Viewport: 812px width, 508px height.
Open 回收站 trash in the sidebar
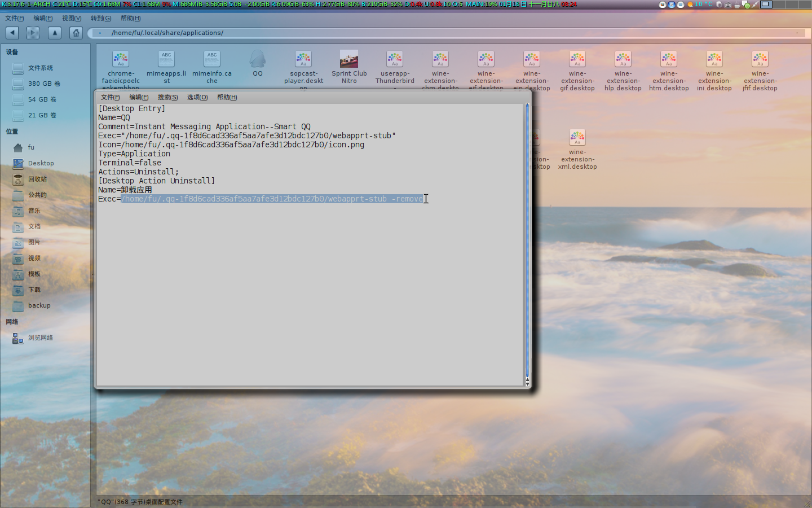[45, 179]
